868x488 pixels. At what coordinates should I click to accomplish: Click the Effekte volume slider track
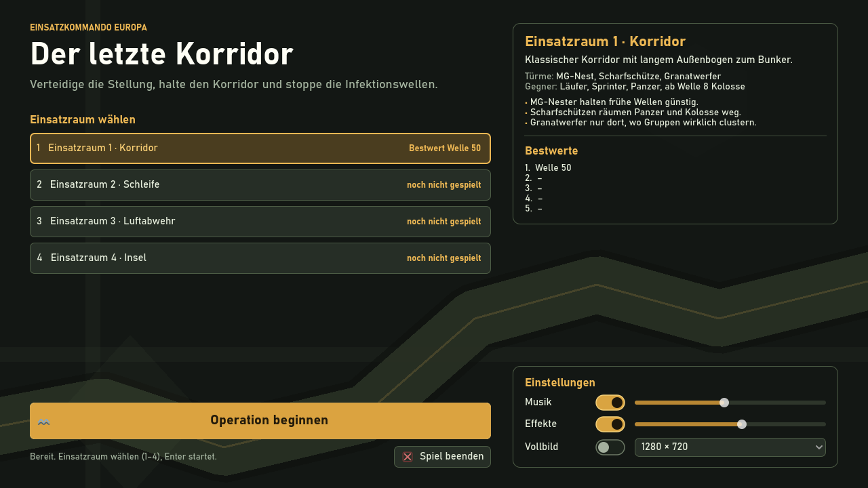coord(730,424)
